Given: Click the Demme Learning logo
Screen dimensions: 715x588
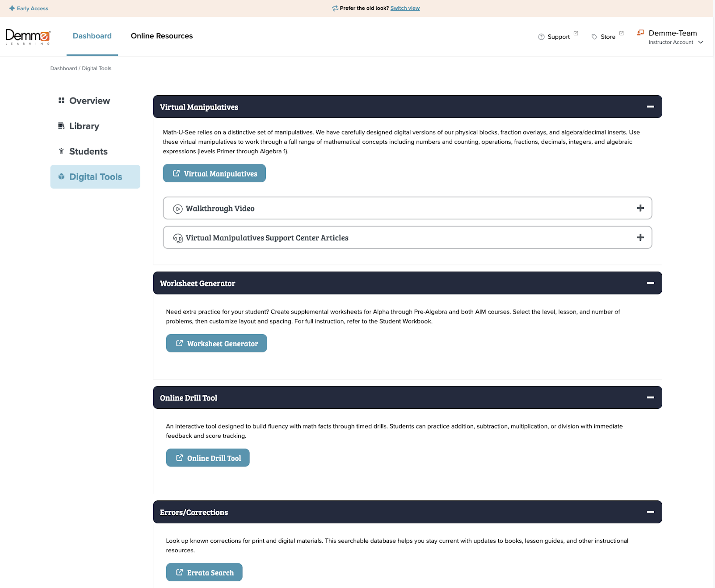Looking at the screenshot, I should 28,37.
